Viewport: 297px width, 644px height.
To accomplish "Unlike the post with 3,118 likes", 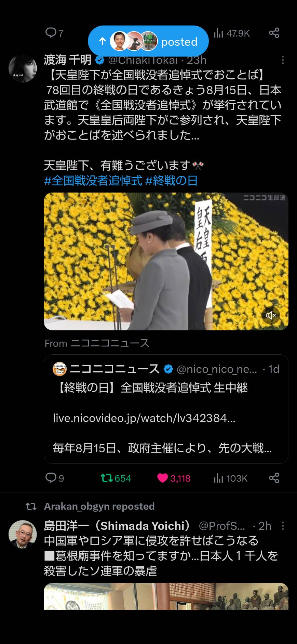I will tap(174, 478).
